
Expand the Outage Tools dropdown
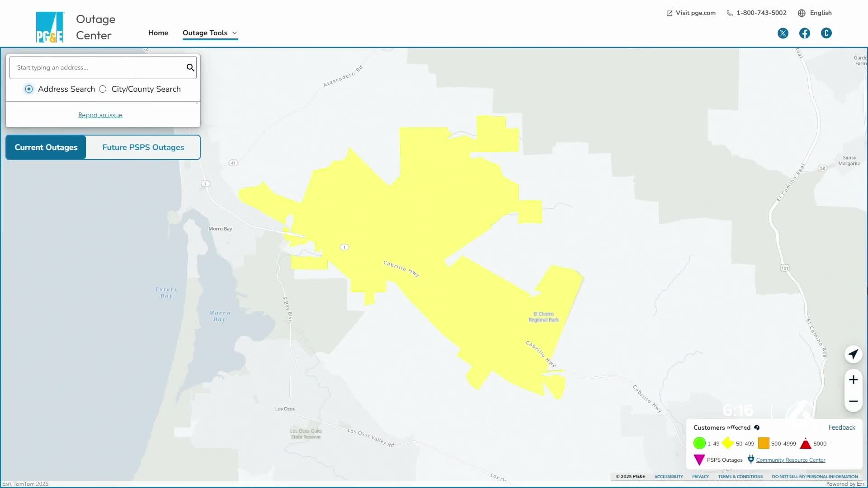tap(210, 33)
